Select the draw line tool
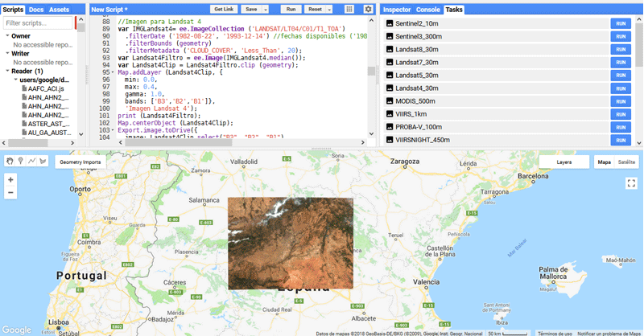The image size is (644, 336). point(31,162)
